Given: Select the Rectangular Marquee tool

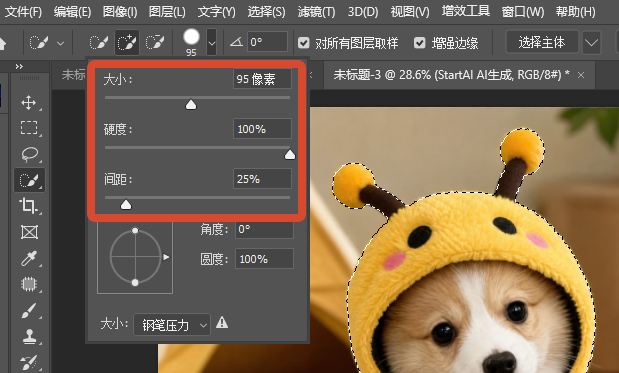Looking at the screenshot, I should (29, 128).
